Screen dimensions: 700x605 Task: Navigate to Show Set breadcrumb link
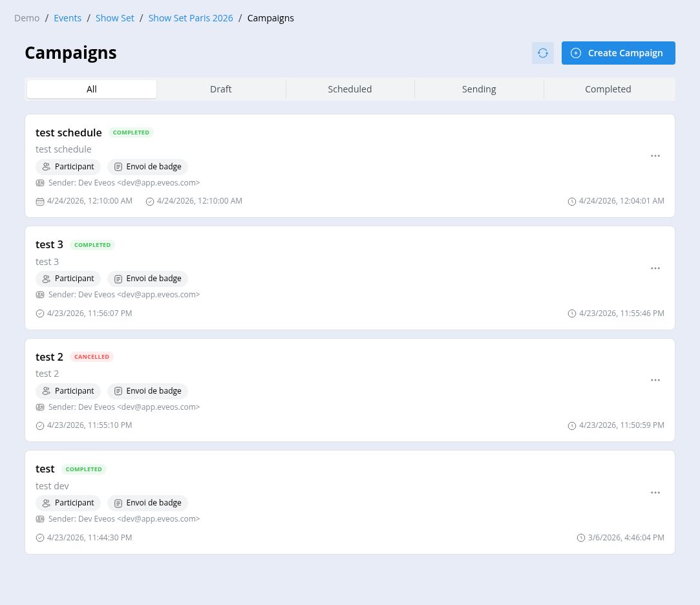point(115,18)
